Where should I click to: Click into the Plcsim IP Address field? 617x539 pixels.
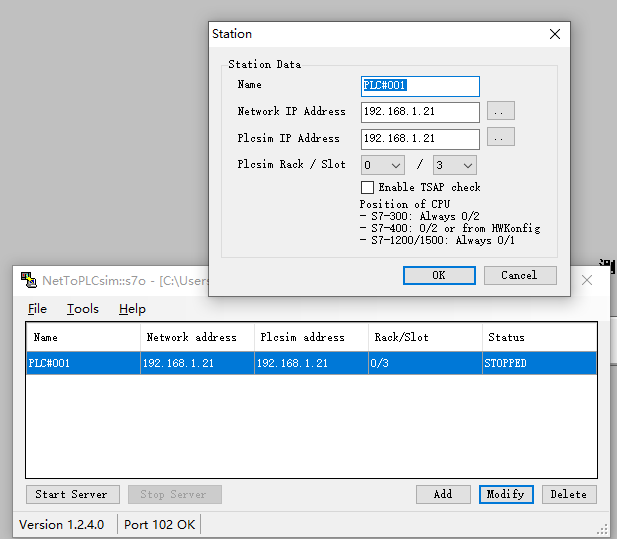pyautogui.click(x=420, y=139)
